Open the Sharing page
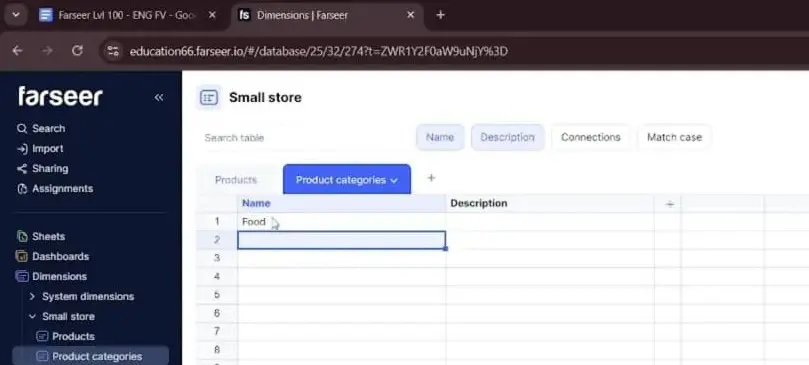The width and height of the screenshot is (809, 365). click(42, 169)
